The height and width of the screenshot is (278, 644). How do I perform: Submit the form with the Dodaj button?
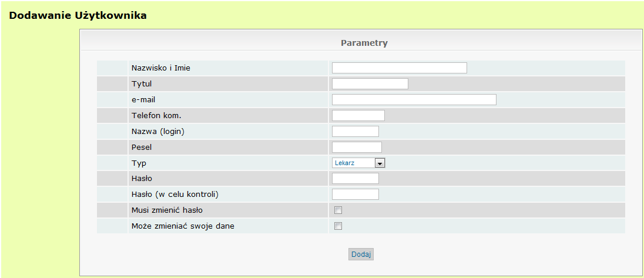tap(361, 254)
